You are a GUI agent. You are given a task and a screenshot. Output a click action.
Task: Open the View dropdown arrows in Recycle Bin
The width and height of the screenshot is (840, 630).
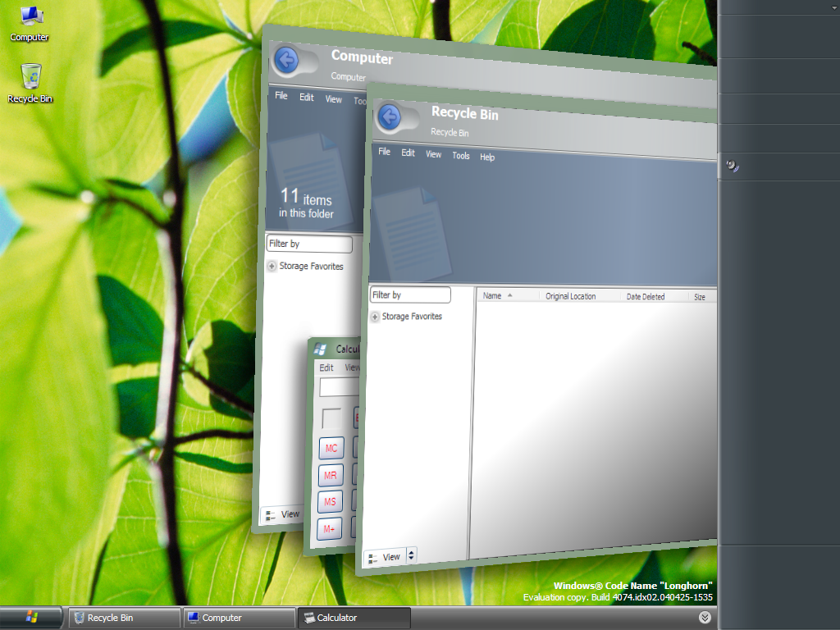tap(411, 555)
